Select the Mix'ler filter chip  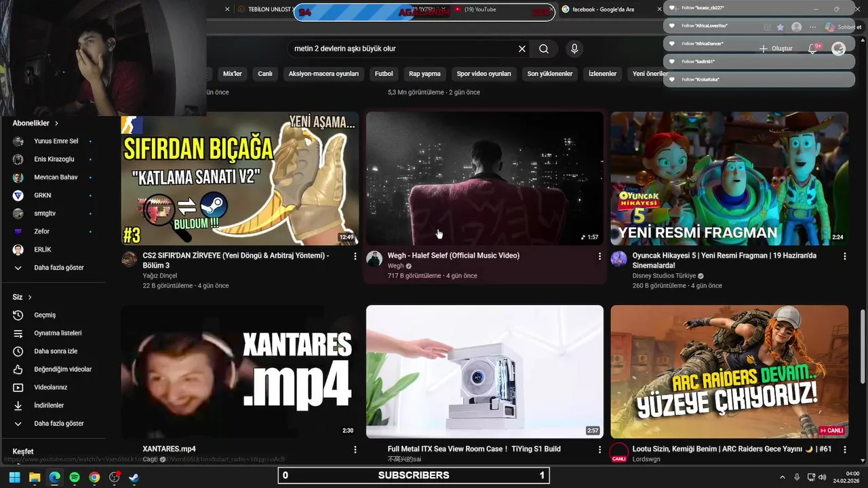point(233,74)
